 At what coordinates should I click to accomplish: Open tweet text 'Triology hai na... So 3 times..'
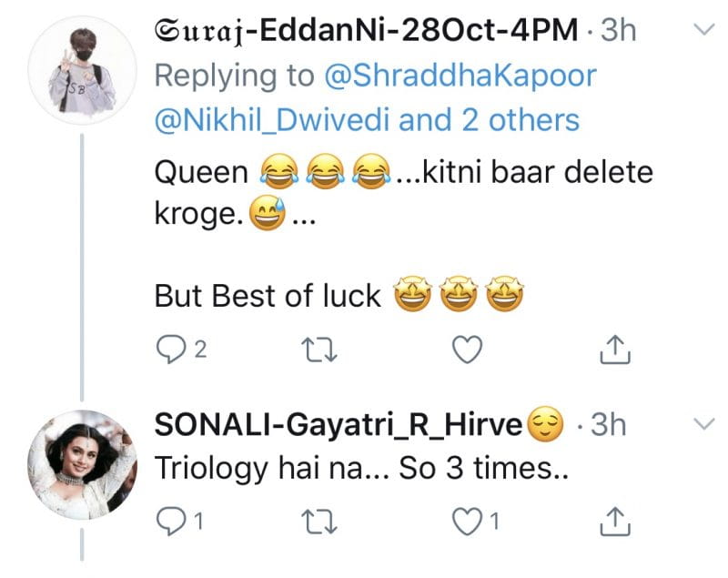pyautogui.click(x=361, y=469)
